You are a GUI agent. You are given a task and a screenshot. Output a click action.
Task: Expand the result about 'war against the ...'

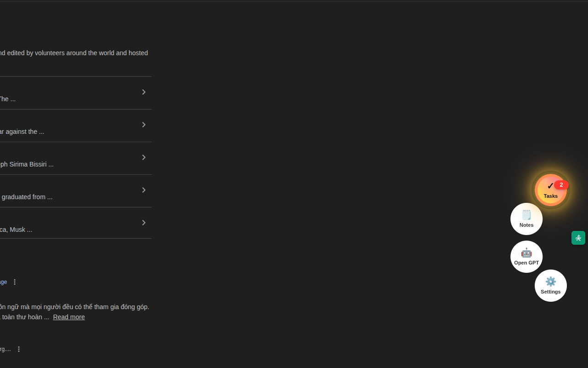144,125
